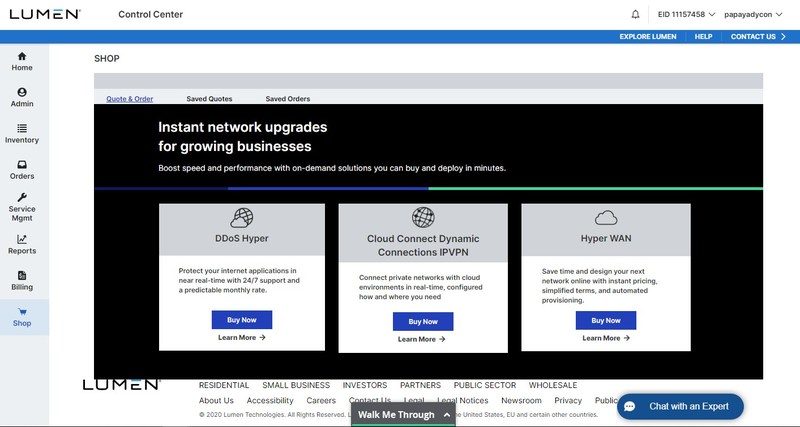Viewport: 800px width, 427px height.
Task: Learn More about Cloud Connect IPVPN
Action: coord(421,339)
